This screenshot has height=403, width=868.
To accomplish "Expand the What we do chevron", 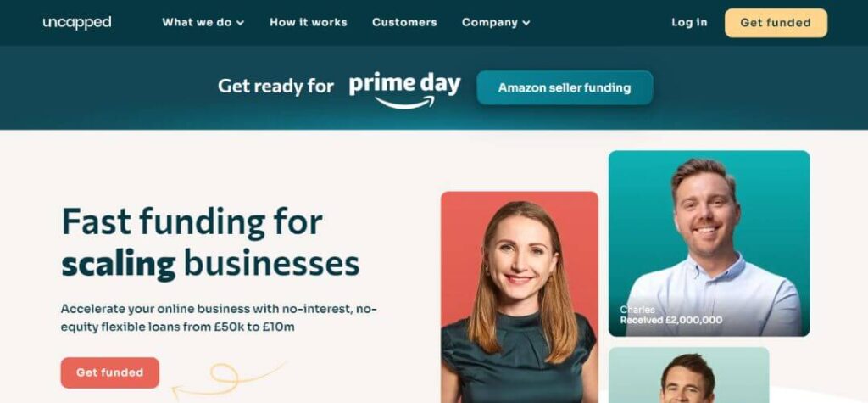I will pyautogui.click(x=240, y=23).
